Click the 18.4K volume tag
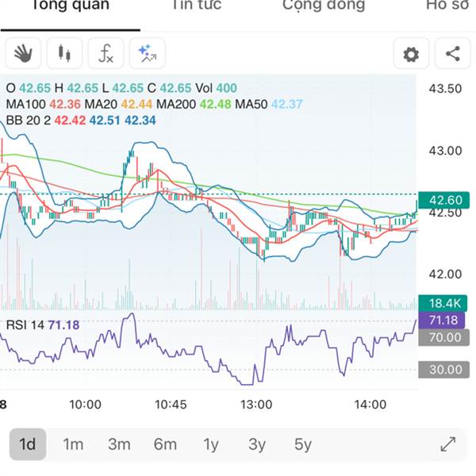476x476 pixels. 443,303
